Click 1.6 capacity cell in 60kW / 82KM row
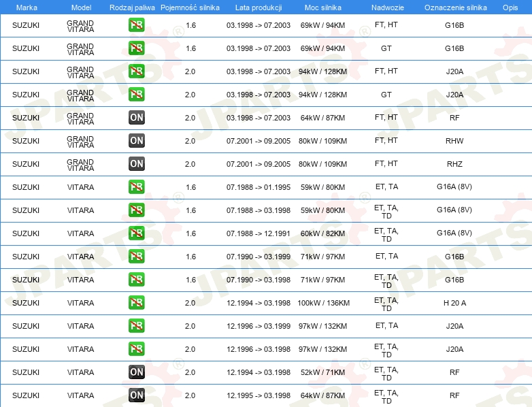Viewport: 532px width, 407px height. point(190,233)
